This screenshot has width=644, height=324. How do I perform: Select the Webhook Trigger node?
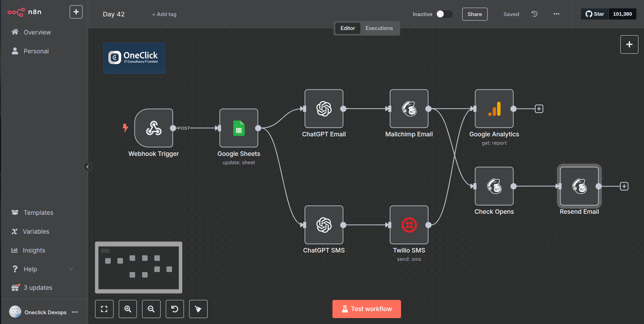(x=154, y=128)
